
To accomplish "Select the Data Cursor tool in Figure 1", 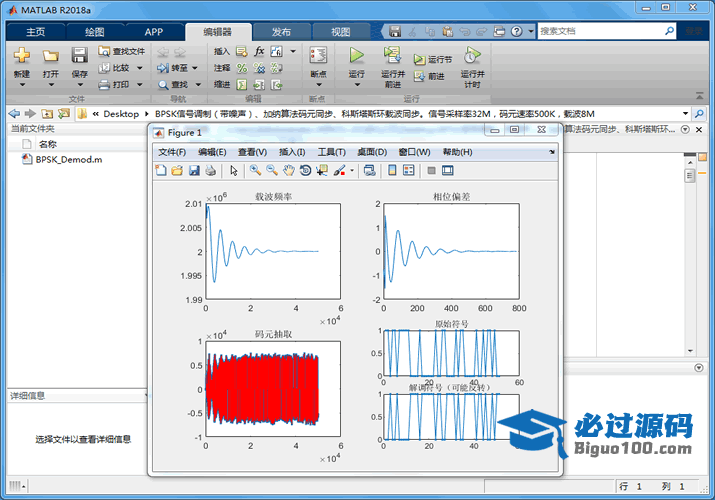I will pyautogui.click(x=322, y=170).
